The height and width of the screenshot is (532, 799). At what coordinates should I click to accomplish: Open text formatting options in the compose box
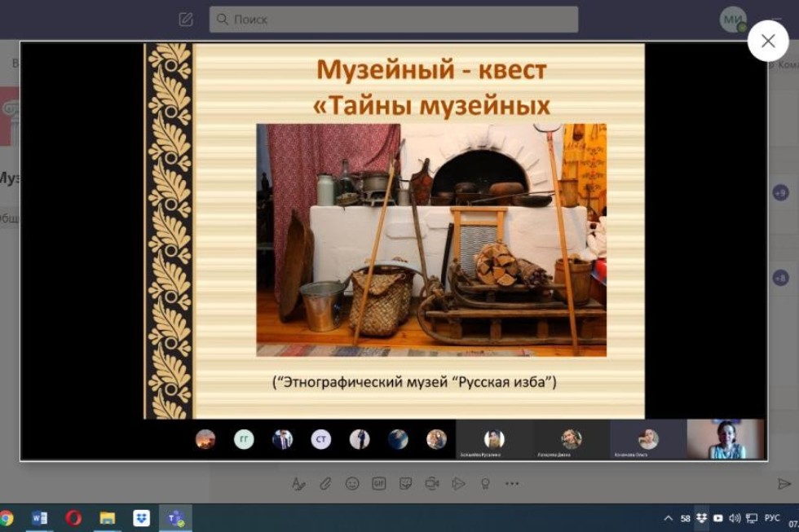[x=299, y=483]
